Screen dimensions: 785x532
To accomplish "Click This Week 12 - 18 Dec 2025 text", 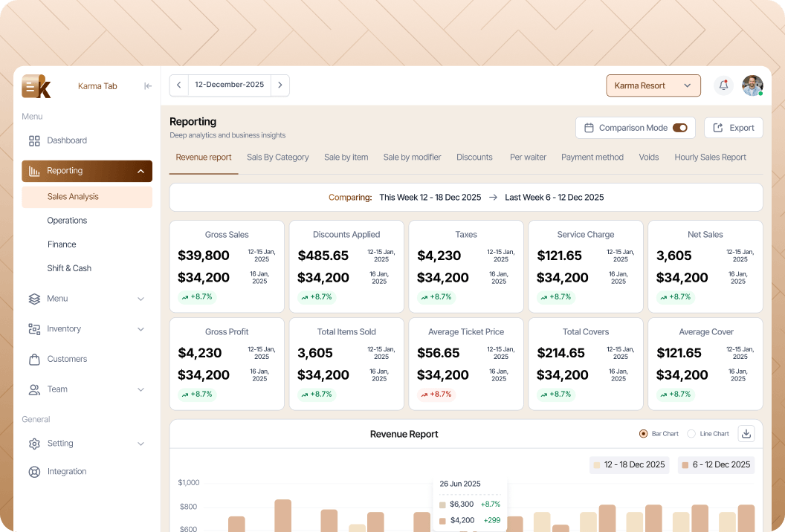I will tap(430, 198).
